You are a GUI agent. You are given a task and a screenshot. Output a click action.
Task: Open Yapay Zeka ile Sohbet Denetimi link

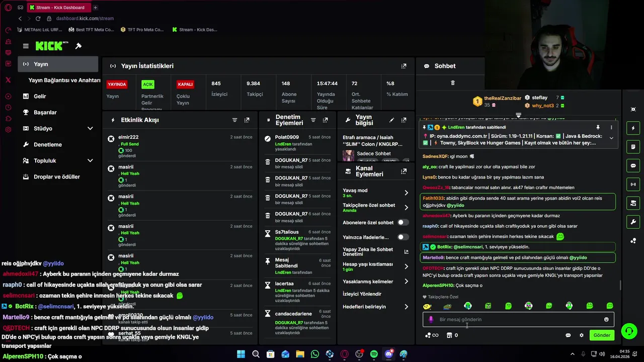tap(375, 251)
